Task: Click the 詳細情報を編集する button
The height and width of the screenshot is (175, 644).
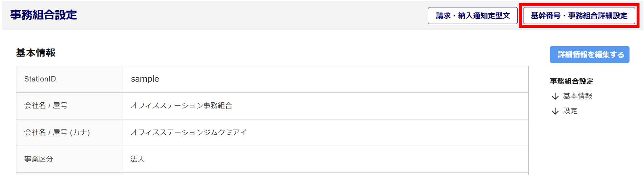Action: (589, 55)
